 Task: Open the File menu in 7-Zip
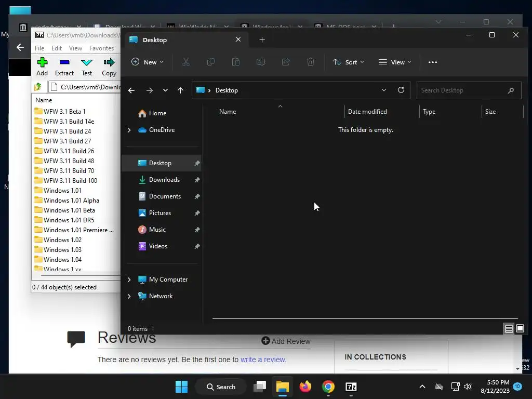39,48
